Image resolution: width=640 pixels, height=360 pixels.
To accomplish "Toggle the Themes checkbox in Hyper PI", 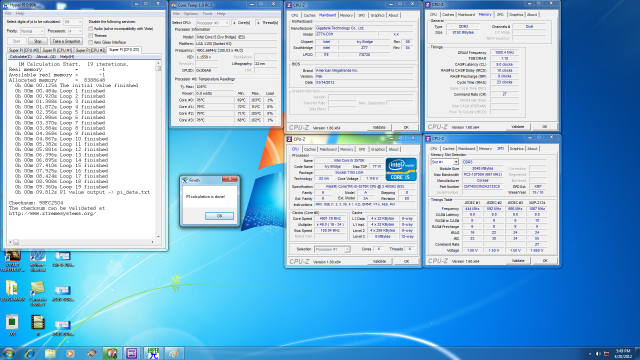I will point(91,36).
